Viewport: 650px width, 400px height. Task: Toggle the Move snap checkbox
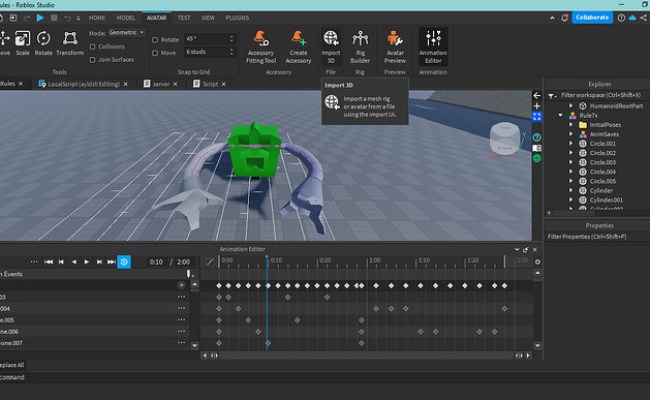(155, 53)
